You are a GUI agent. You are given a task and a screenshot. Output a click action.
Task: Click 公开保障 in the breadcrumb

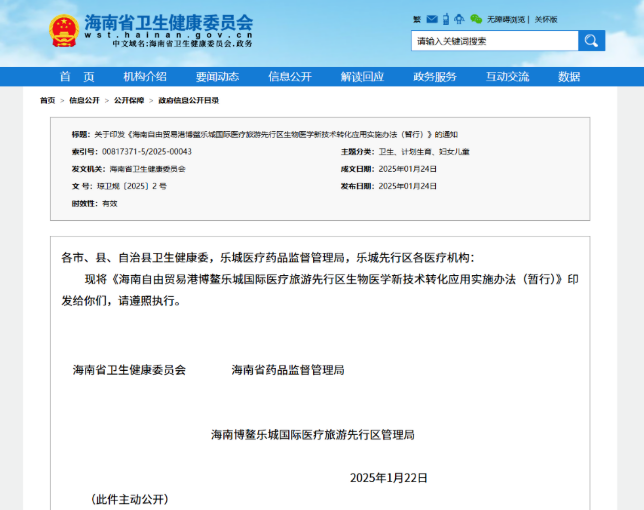point(128,100)
